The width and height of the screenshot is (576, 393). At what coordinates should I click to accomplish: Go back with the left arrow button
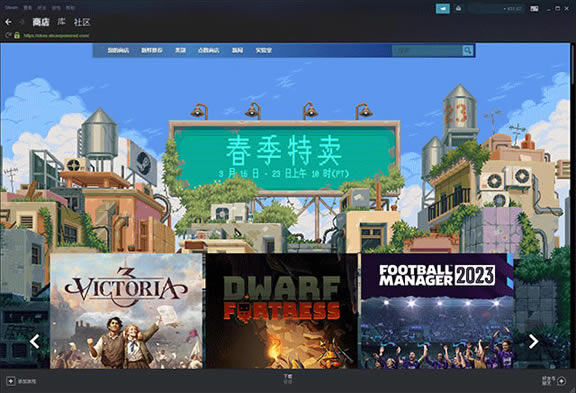point(8,22)
